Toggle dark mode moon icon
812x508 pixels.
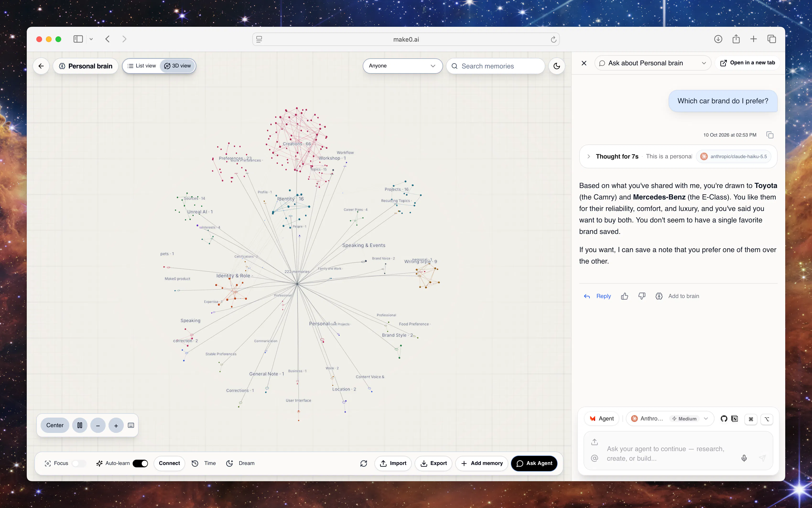click(x=557, y=66)
